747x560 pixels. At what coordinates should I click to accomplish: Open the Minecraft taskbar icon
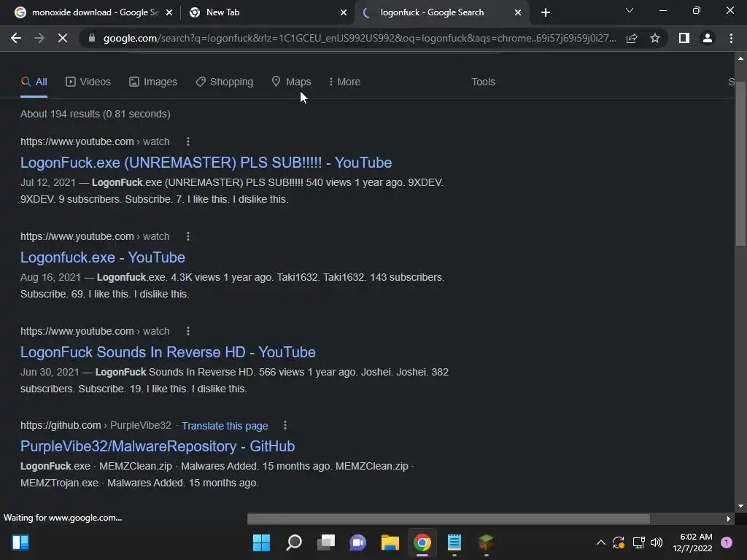[x=487, y=542]
